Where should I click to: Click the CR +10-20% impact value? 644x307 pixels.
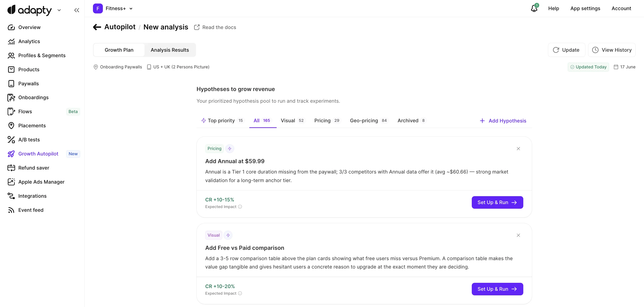(220, 286)
